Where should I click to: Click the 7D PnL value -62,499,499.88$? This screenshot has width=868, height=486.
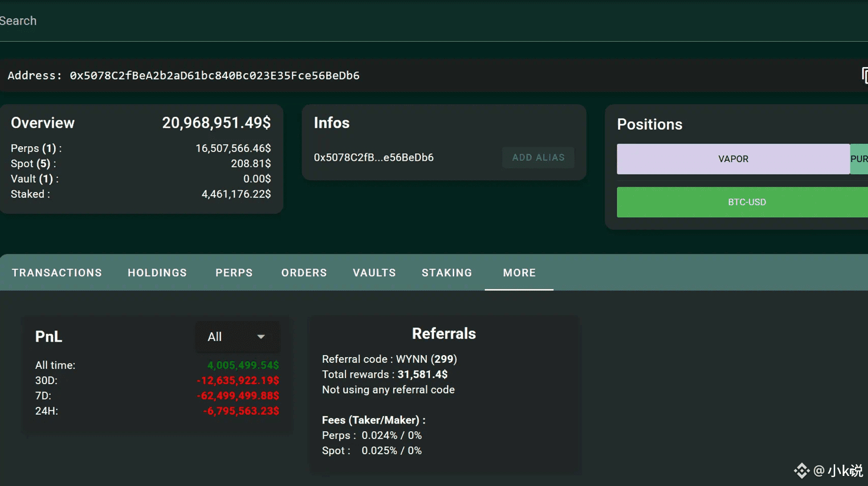(x=238, y=396)
